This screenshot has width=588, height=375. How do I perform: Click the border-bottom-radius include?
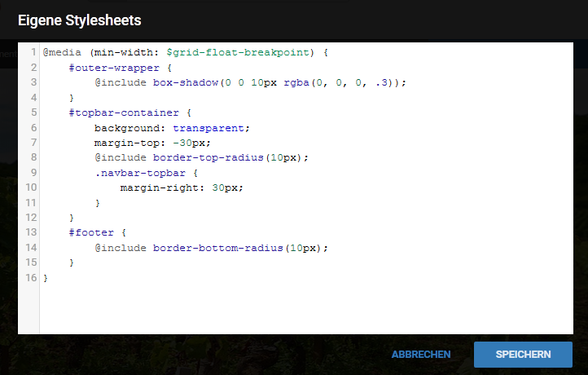click(220, 248)
